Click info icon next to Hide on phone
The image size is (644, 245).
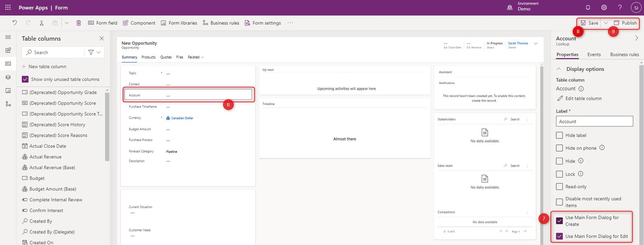[602, 148]
